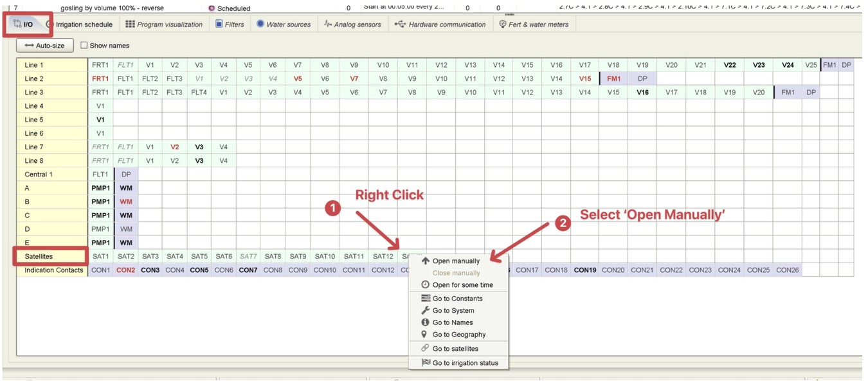Image resolution: width=868 pixels, height=381 pixels.
Task: Click the flag icon for Go to irrigation status
Action: 425,363
